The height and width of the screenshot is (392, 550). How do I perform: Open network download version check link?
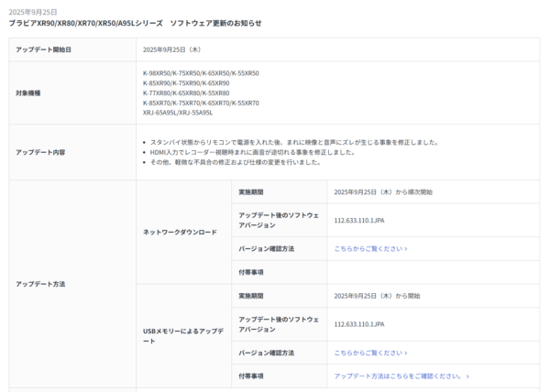coord(370,249)
